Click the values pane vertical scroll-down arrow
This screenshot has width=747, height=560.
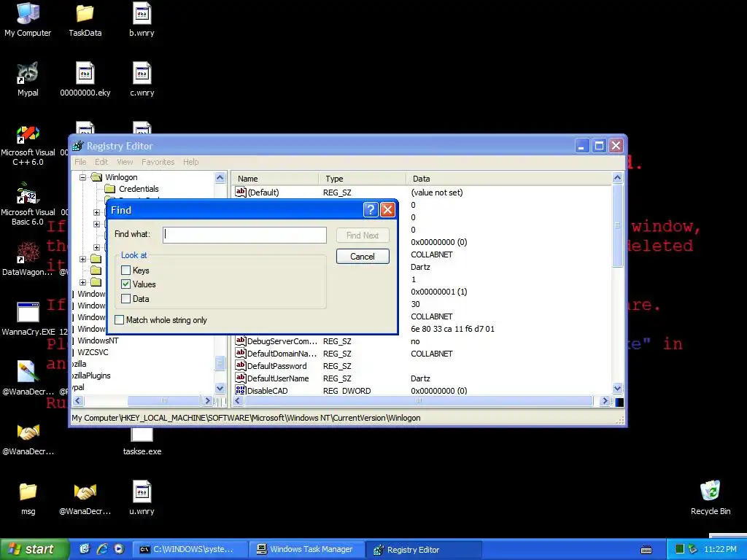coord(617,388)
